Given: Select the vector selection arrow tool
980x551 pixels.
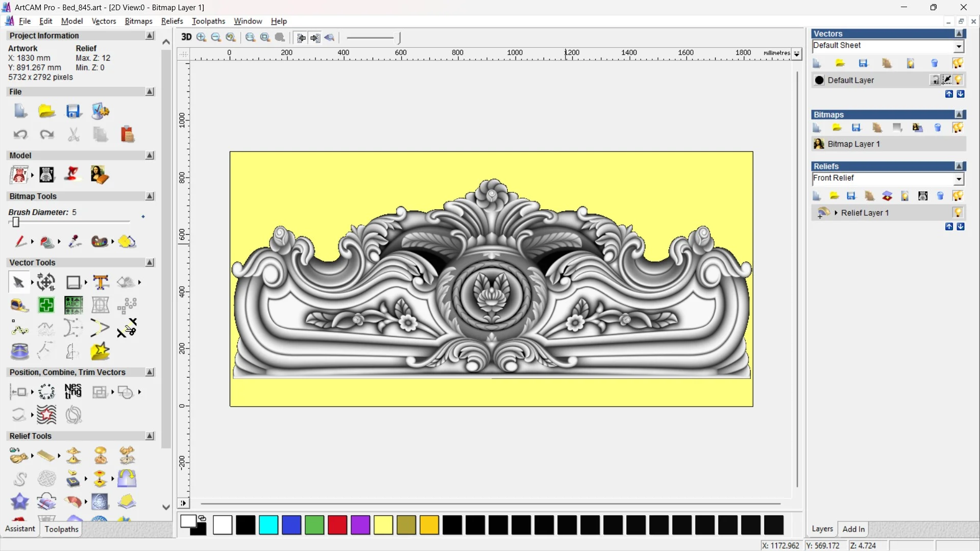Looking at the screenshot, I should [x=19, y=282].
